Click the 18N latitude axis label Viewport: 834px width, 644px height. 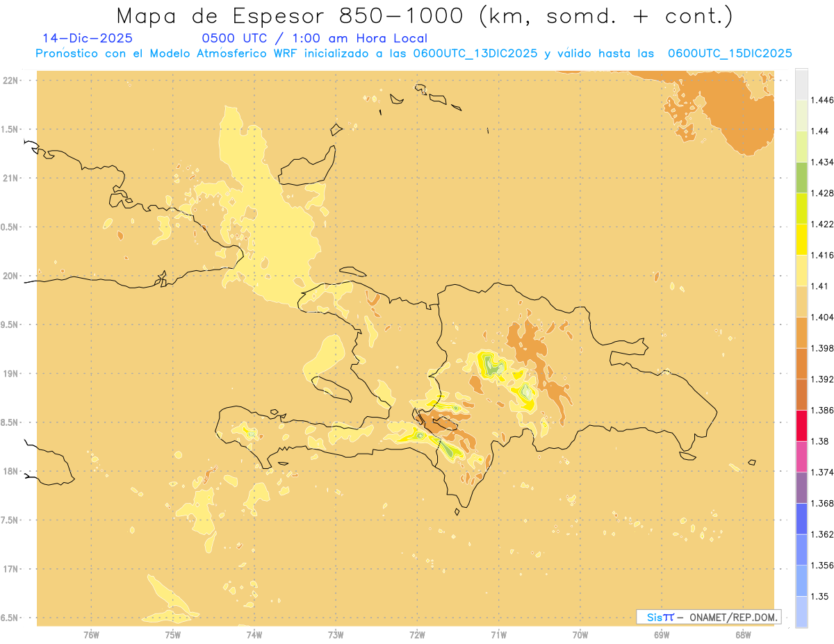[12, 471]
